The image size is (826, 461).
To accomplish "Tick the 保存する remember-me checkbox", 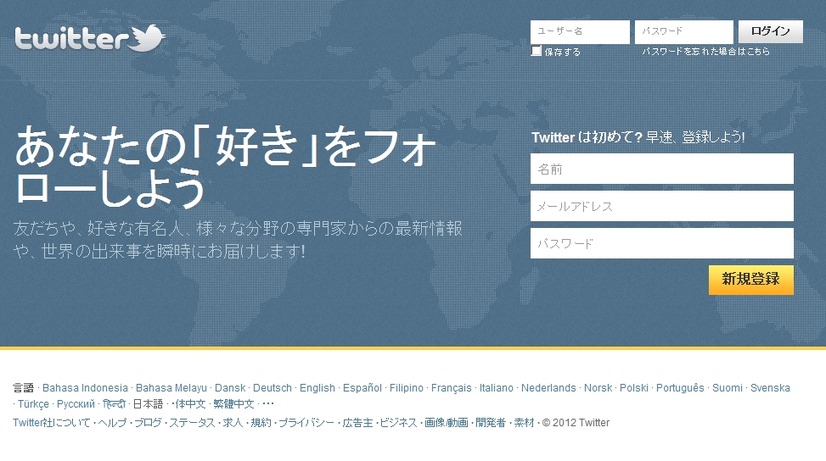I will click(x=536, y=51).
